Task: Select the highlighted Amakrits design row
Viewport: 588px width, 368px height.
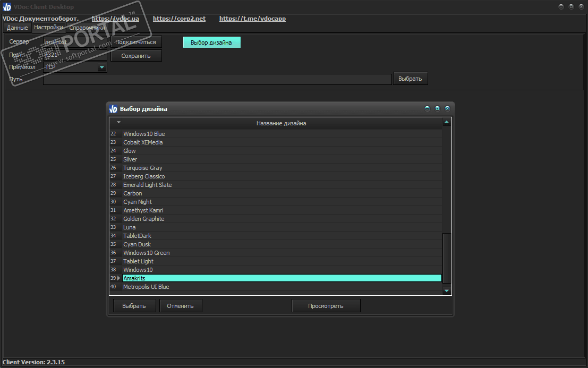Action: pos(276,278)
